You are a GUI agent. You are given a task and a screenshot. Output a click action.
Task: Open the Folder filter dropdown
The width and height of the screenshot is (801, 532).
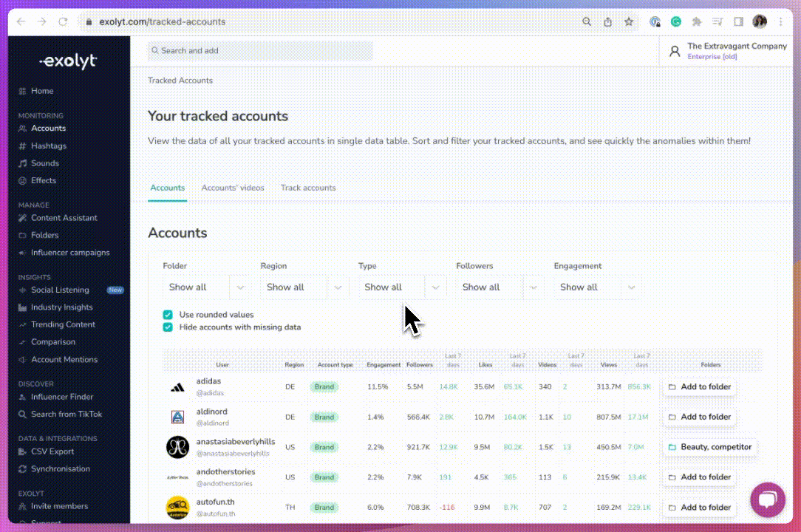click(x=206, y=287)
